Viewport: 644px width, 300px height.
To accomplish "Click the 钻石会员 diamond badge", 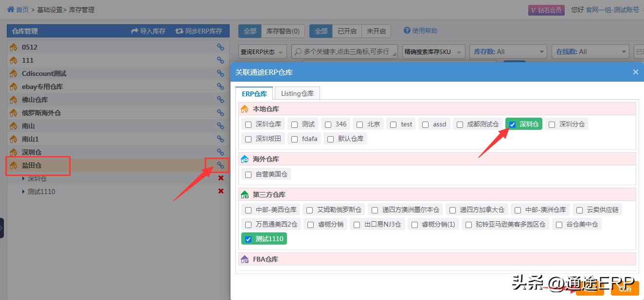I will click(x=546, y=9).
